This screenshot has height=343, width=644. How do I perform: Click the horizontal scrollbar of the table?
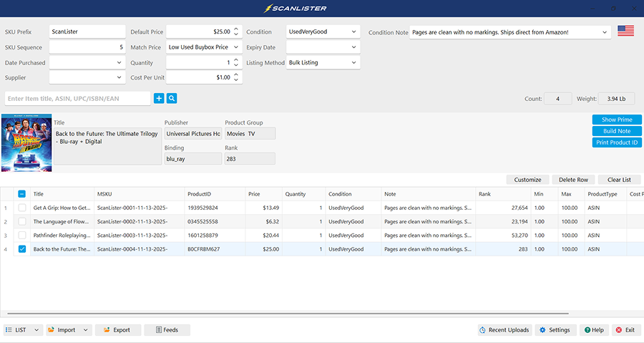pos(288,314)
